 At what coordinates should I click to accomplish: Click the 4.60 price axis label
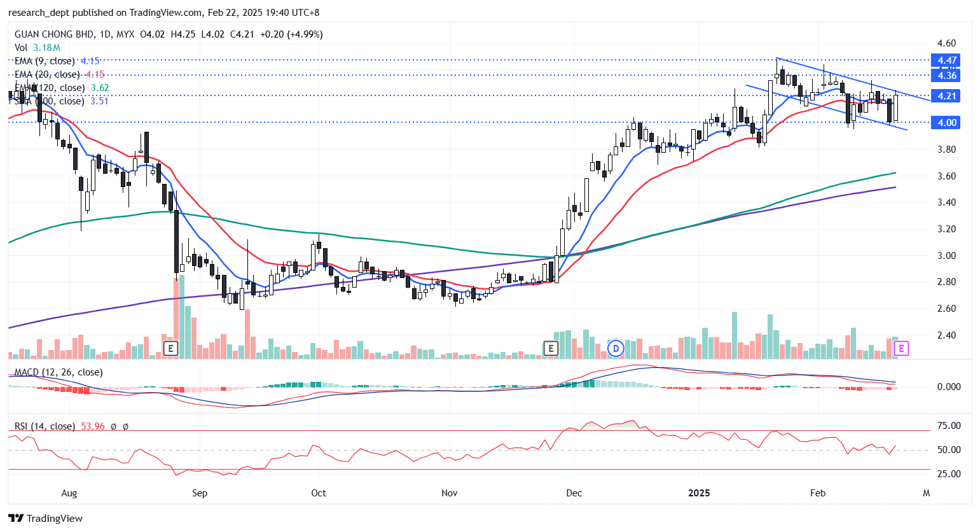click(x=946, y=43)
